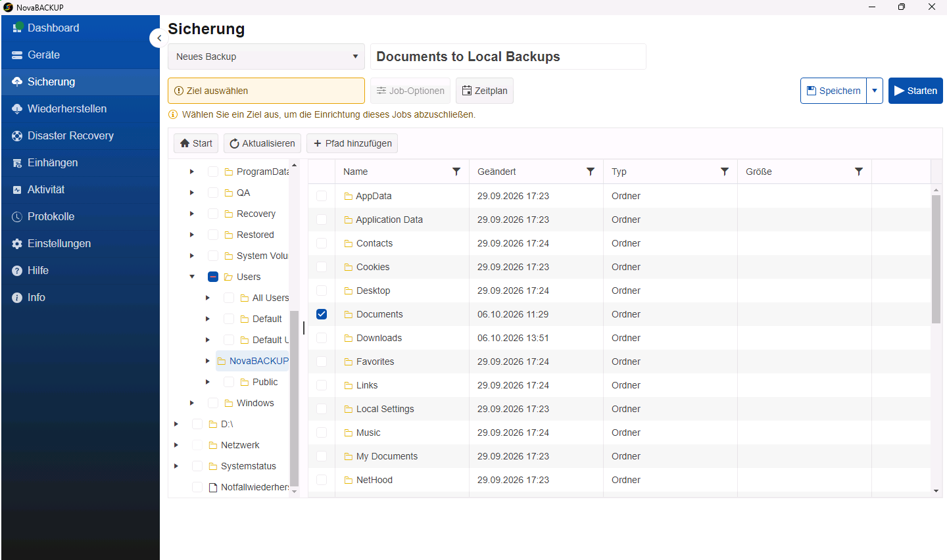Collapse the Users tree node
947x560 pixels.
click(x=192, y=277)
